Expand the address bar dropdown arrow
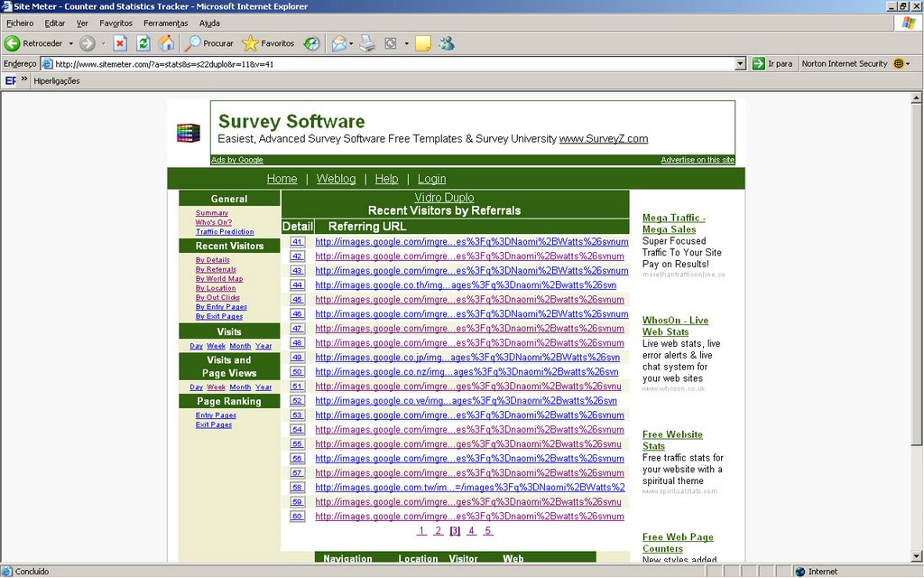 741,64
